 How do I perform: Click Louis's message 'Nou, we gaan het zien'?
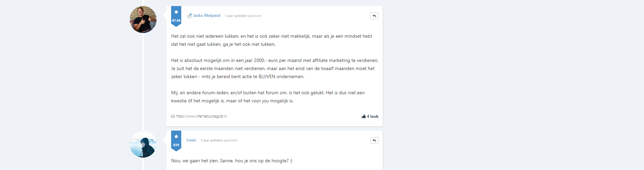point(232,161)
